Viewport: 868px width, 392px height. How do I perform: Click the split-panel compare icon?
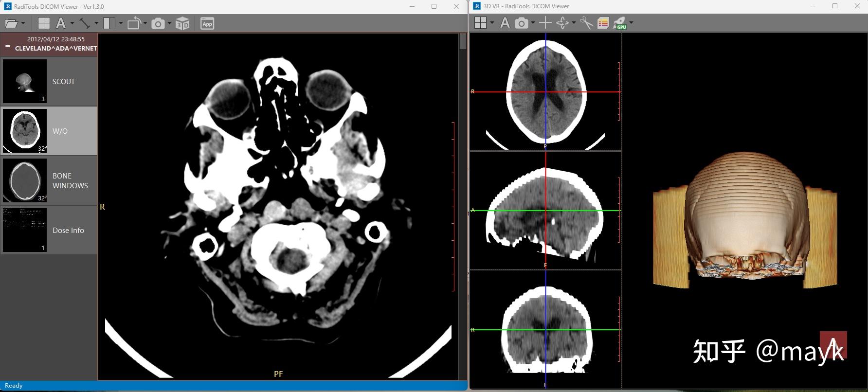click(x=109, y=23)
